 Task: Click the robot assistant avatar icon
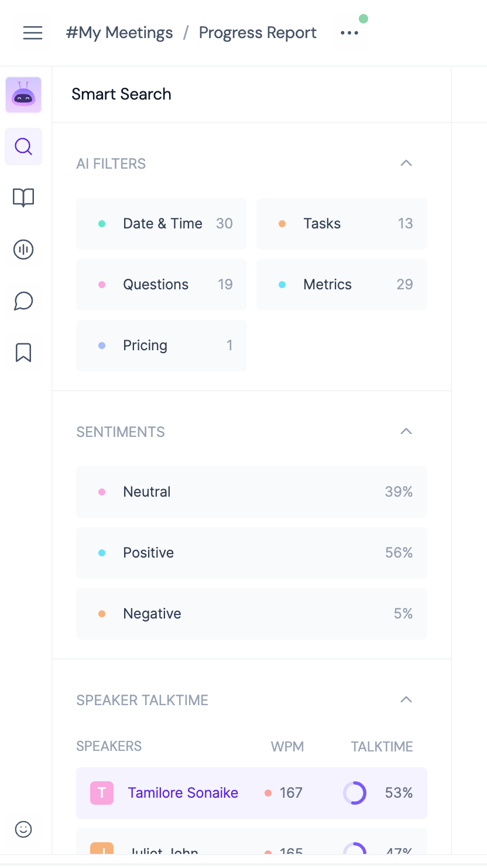pyautogui.click(x=23, y=95)
